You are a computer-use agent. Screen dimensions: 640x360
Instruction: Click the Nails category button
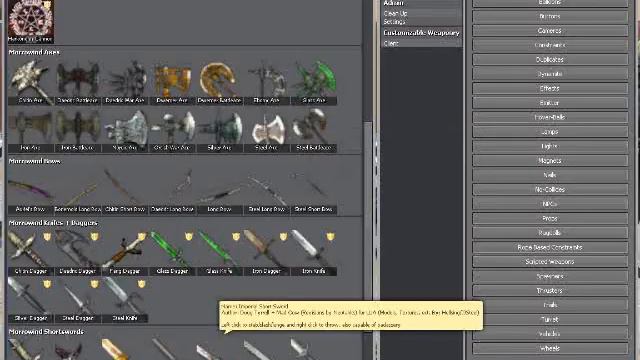(x=550, y=175)
